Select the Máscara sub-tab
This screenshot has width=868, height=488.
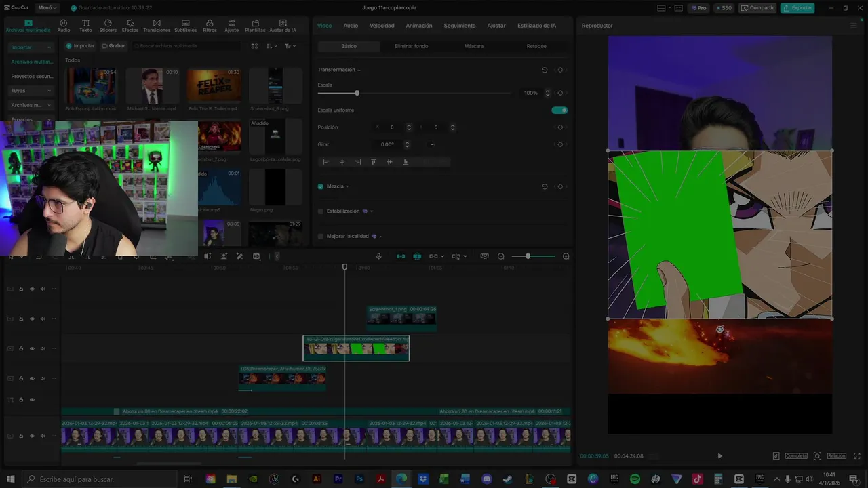[x=474, y=46]
